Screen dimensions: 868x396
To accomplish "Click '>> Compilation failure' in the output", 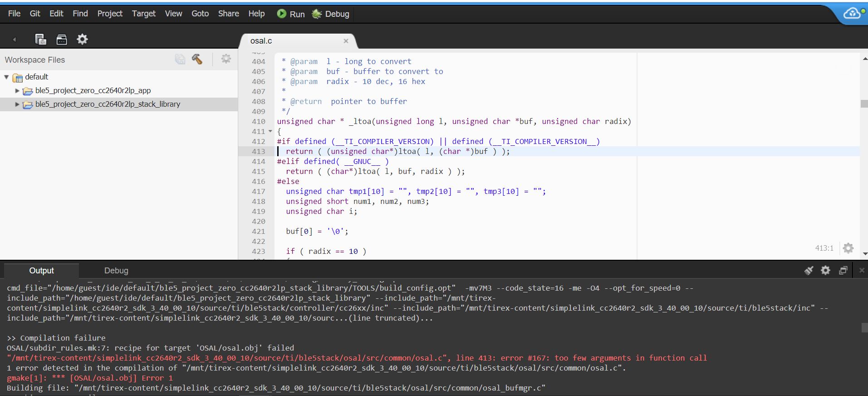I will pyautogui.click(x=56, y=338).
